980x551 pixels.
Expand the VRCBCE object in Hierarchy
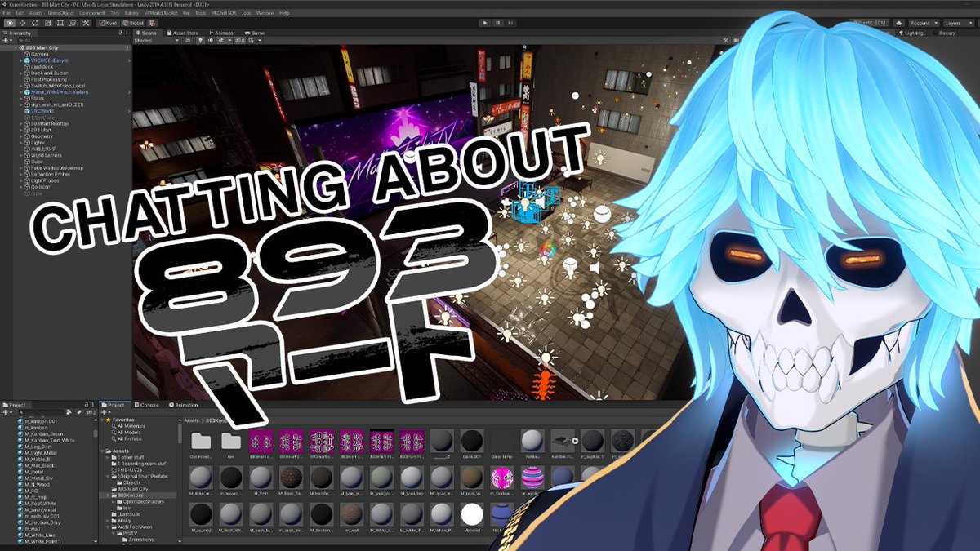20,61
